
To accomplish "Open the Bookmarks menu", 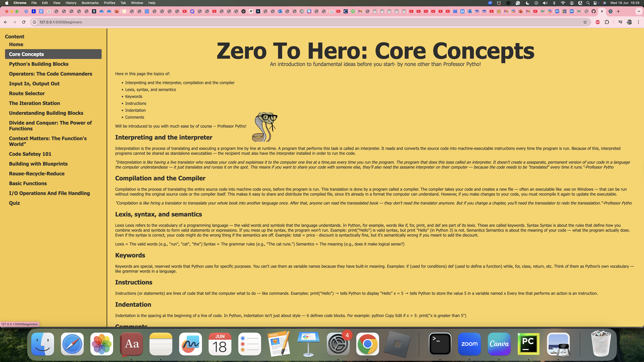I will [90, 3].
